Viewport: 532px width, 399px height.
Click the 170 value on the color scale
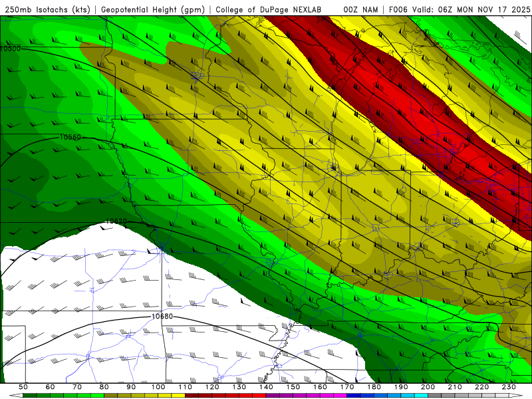coord(346,387)
